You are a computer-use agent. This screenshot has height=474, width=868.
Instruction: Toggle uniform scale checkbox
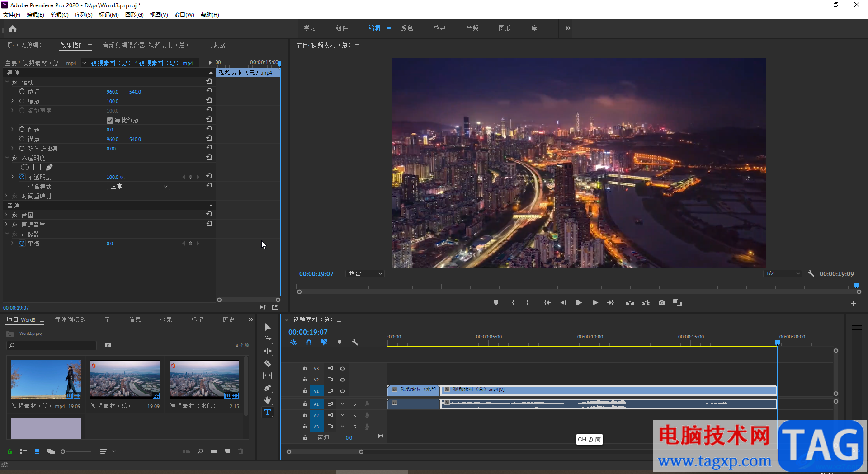109,121
